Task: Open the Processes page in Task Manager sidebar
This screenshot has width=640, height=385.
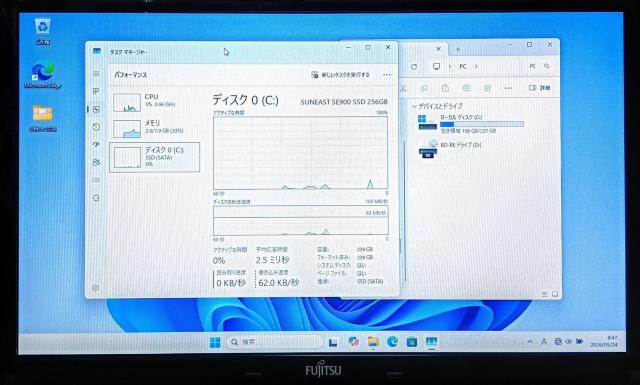Action: (x=96, y=91)
